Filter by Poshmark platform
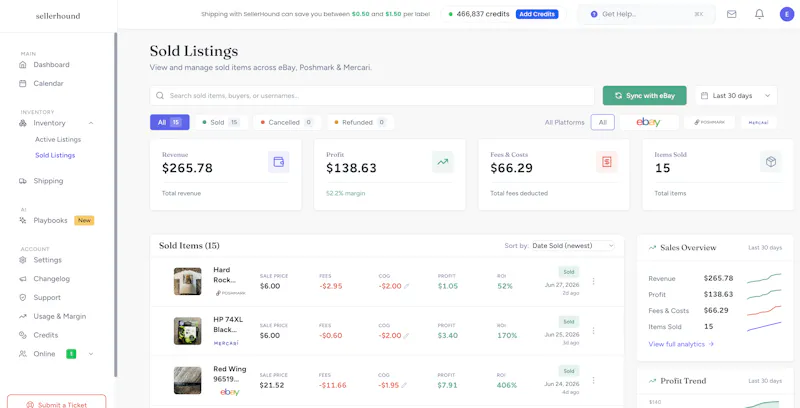The height and width of the screenshot is (408, 800). pyautogui.click(x=709, y=122)
